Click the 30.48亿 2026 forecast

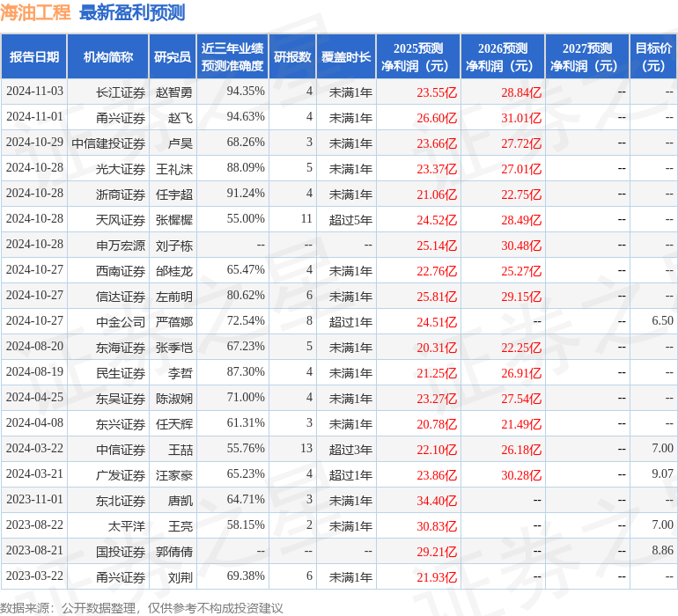(x=521, y=246)
